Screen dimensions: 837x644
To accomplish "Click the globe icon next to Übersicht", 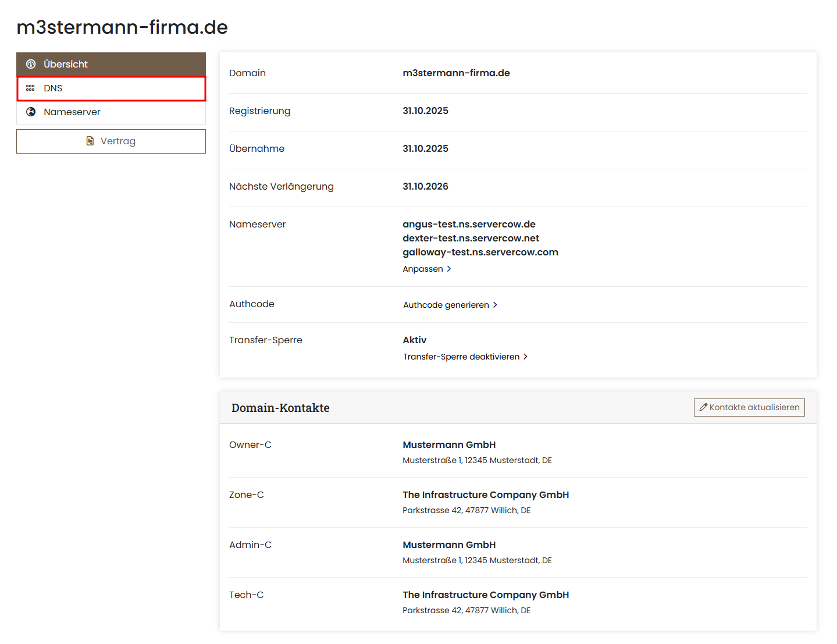I will point(30,64).
